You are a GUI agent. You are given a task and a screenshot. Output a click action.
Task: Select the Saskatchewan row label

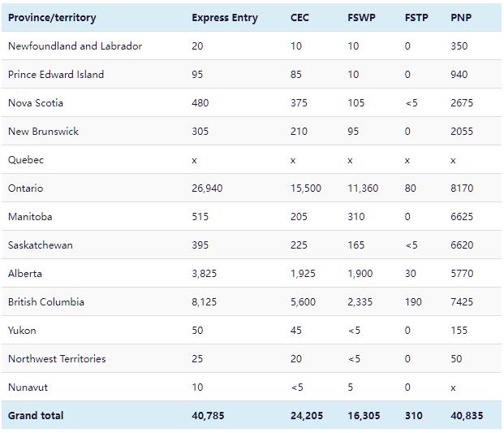coord(40,245)
